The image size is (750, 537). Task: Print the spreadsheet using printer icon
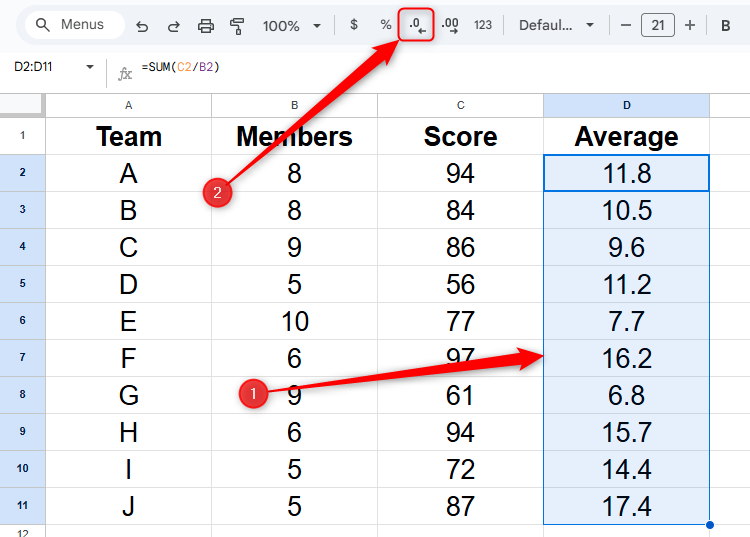coord(206,25)
